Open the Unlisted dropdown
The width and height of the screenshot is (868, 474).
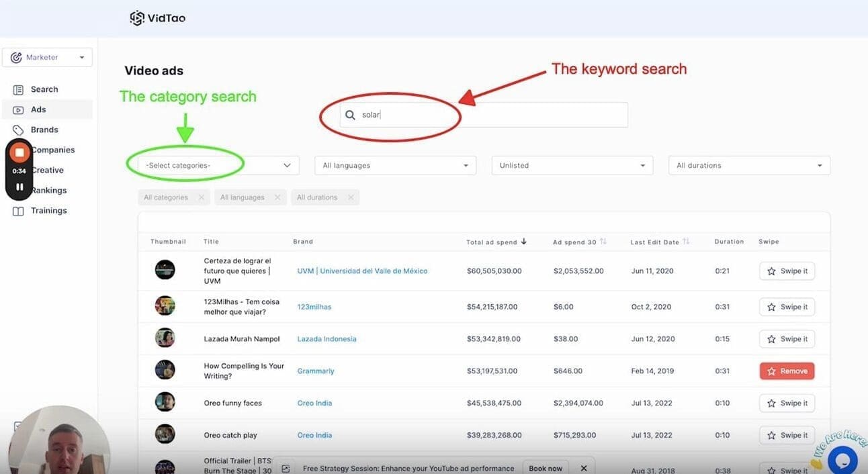point(572,165)
